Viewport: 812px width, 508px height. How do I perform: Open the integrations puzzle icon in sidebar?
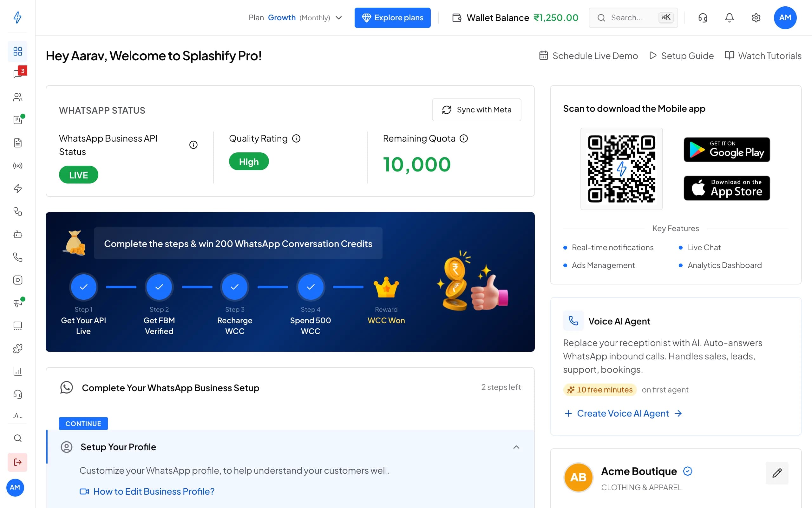pyautogui.click(x=17, y=348)
